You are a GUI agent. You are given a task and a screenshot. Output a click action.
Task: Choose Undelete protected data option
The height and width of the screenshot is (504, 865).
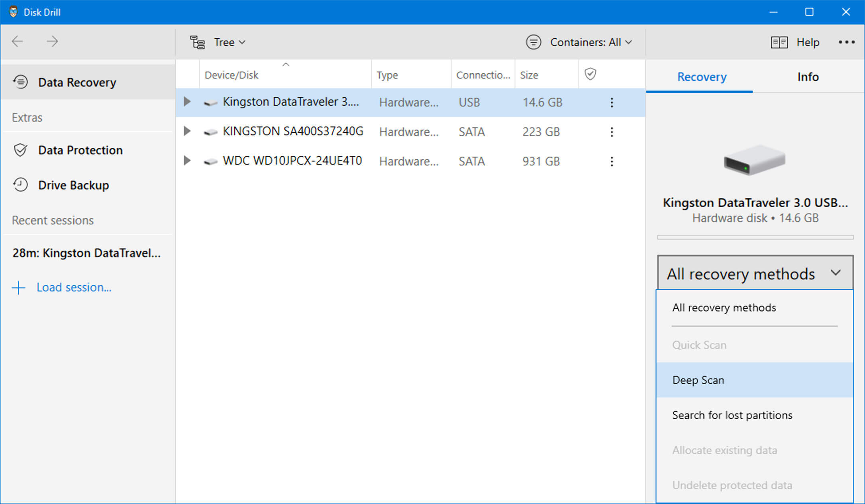755,485
